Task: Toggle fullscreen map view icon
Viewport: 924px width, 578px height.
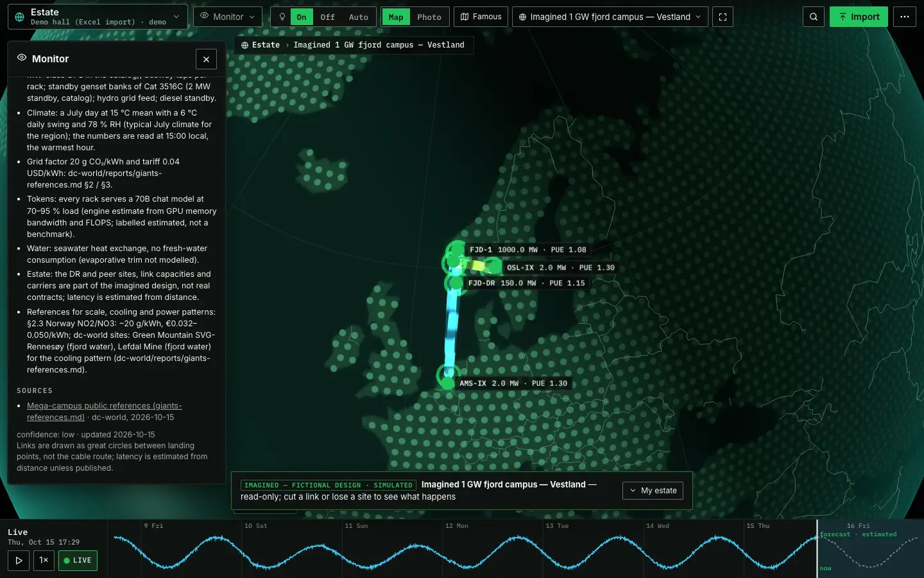Action: point(723,17)
